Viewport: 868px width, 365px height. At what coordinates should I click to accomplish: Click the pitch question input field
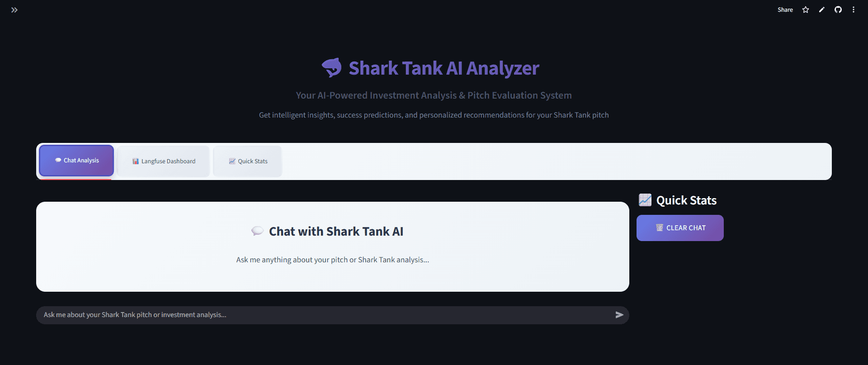pos(316,315)
